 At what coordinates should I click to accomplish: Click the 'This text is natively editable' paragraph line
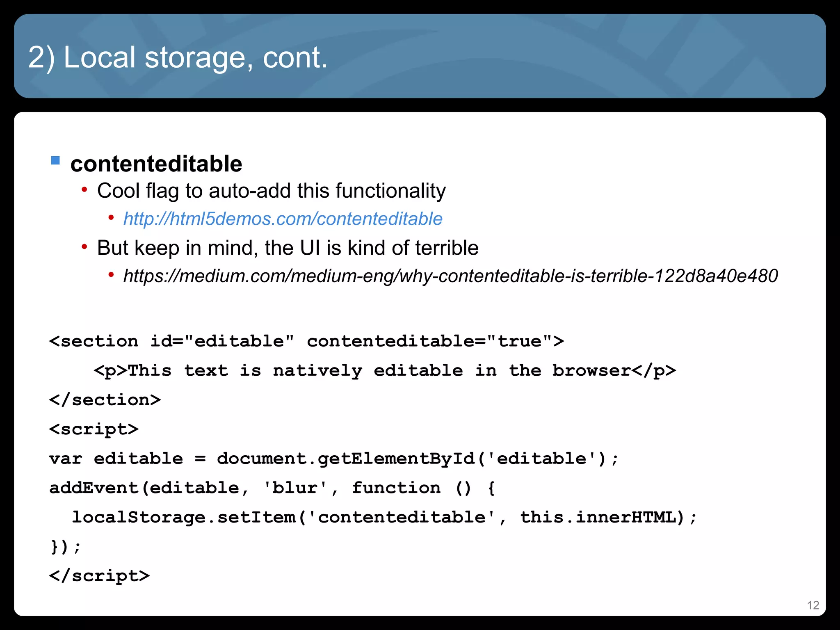click(x=384, y=371)
